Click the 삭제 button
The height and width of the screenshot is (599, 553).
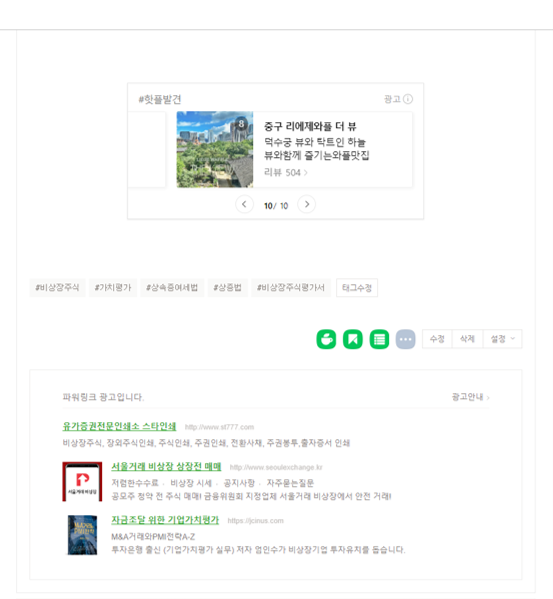pos(467,339)
